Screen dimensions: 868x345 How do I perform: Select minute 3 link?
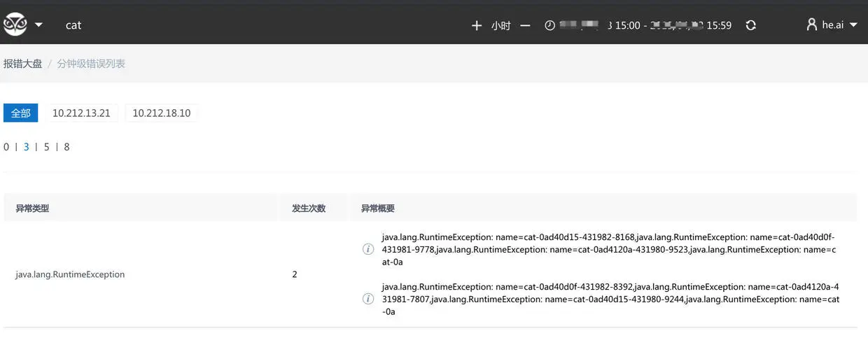coord(27,147)
